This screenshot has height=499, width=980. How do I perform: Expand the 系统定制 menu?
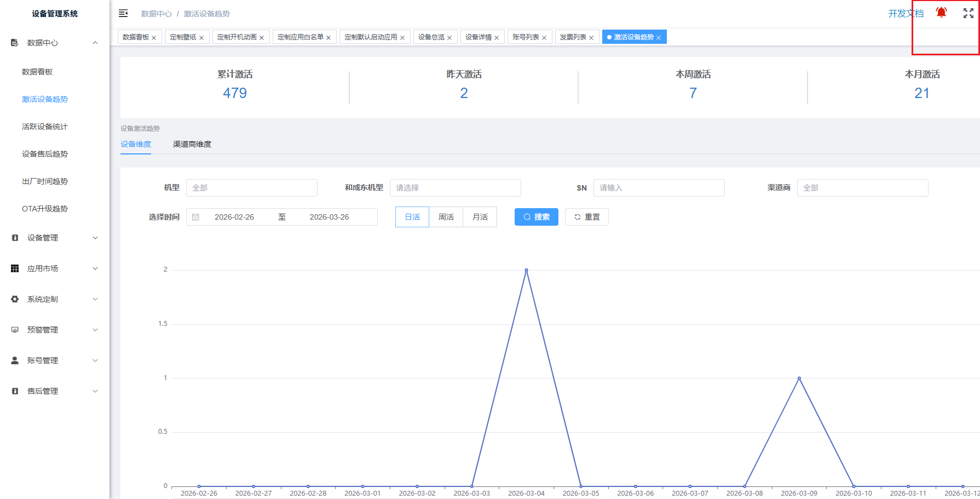pyautogui.click(x=95, y=299)
